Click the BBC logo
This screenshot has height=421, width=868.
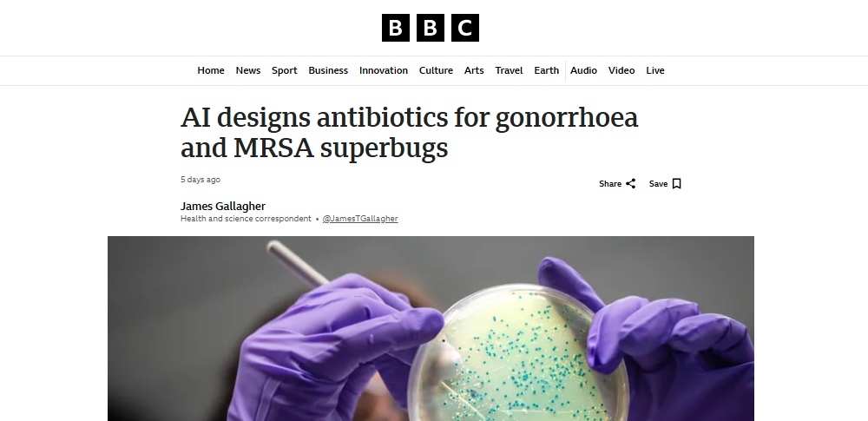[430, 28]
